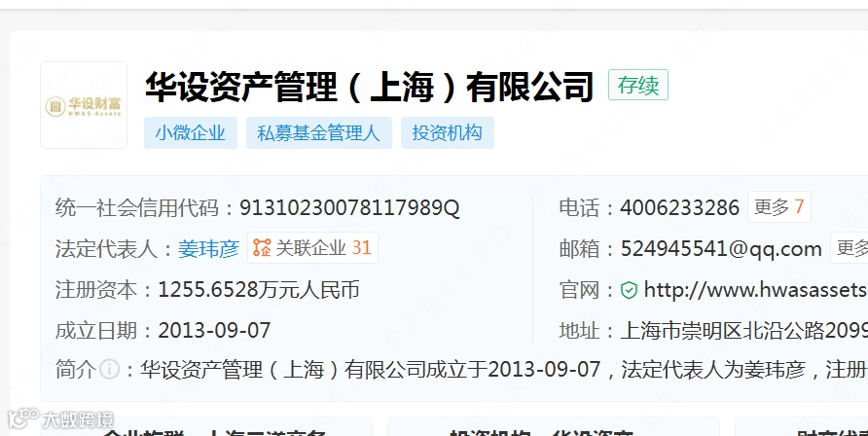868x436 pixels.
Task: Click the 华设财富 company logo thumbnail
Action: [x=84, y=105]
